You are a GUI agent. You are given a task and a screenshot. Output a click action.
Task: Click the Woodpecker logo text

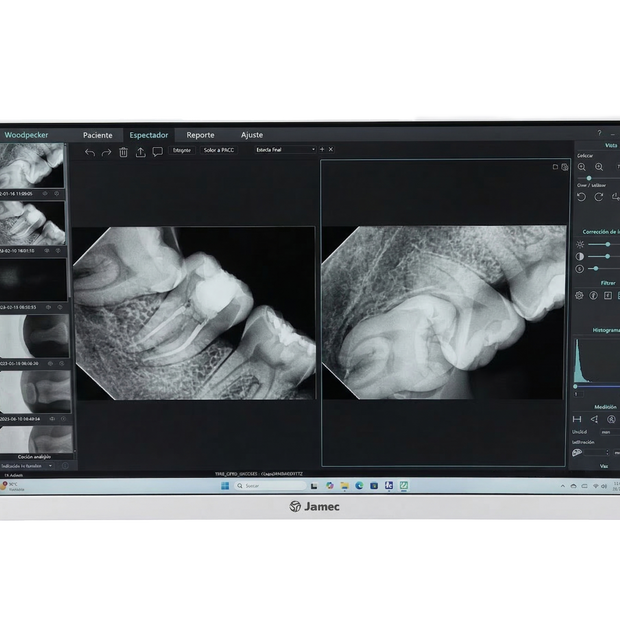click(x=26, y=135)
